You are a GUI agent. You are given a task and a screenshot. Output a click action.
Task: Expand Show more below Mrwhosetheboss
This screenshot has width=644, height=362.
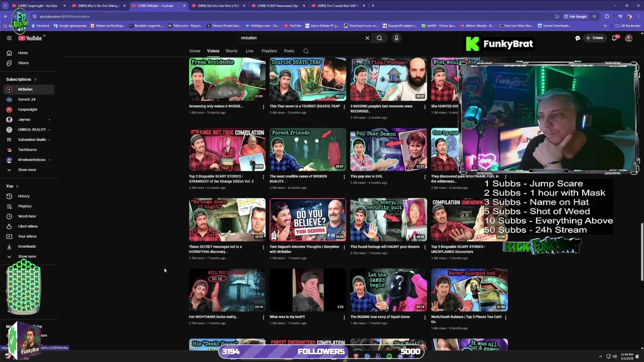click(x=29, y=170)
